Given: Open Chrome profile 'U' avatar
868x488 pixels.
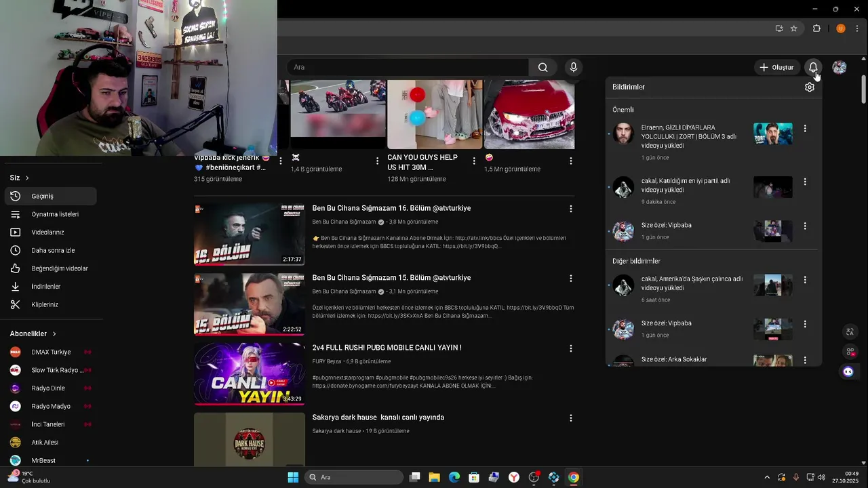Looking at the screenshot, I should (x=841, y=28).
